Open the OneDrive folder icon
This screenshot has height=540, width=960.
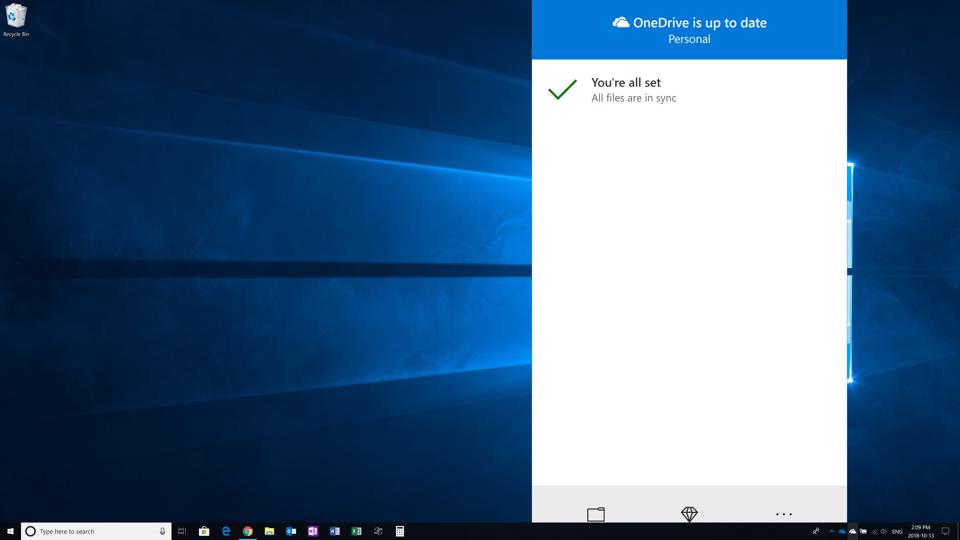pos(596,514)
